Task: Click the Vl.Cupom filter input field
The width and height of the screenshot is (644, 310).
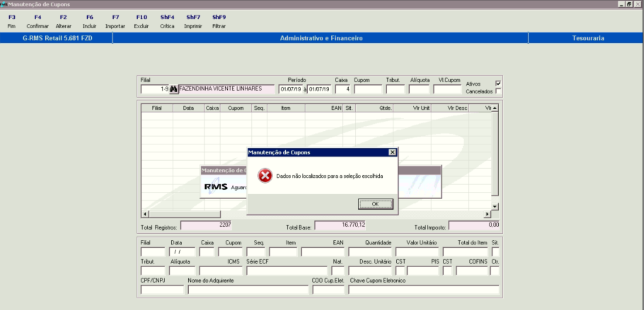Action: 447,89
